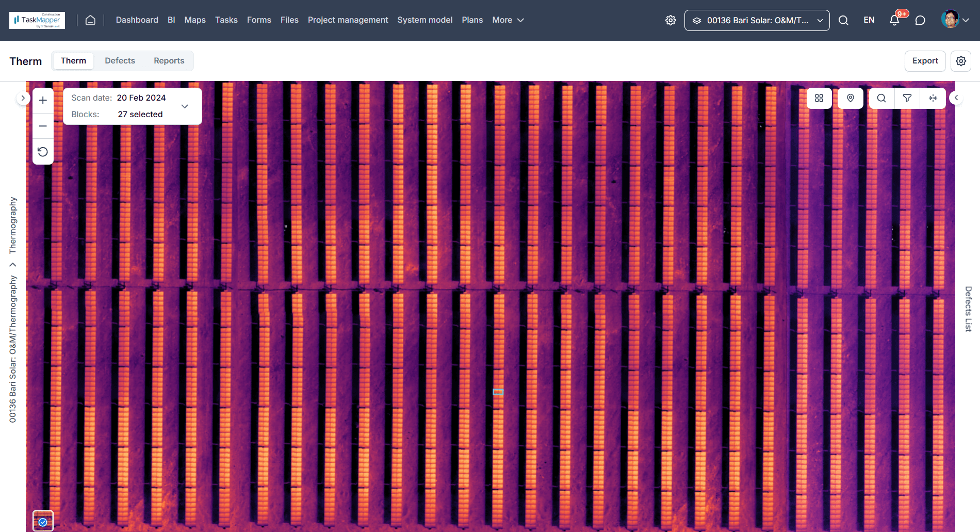Open Files menu item
The height and width of the screenshot is (532, 980).
[289, 20]
